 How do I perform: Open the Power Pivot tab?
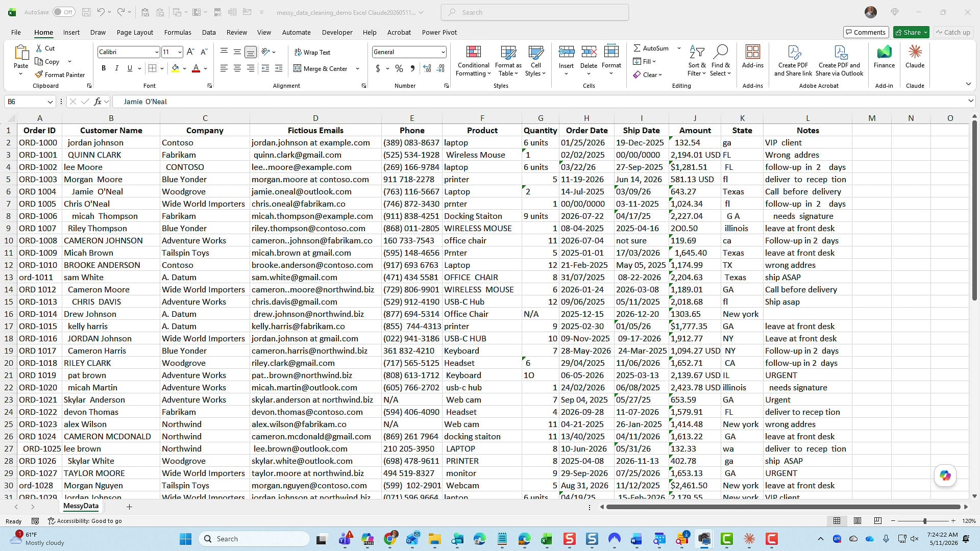tap(439, 32)
